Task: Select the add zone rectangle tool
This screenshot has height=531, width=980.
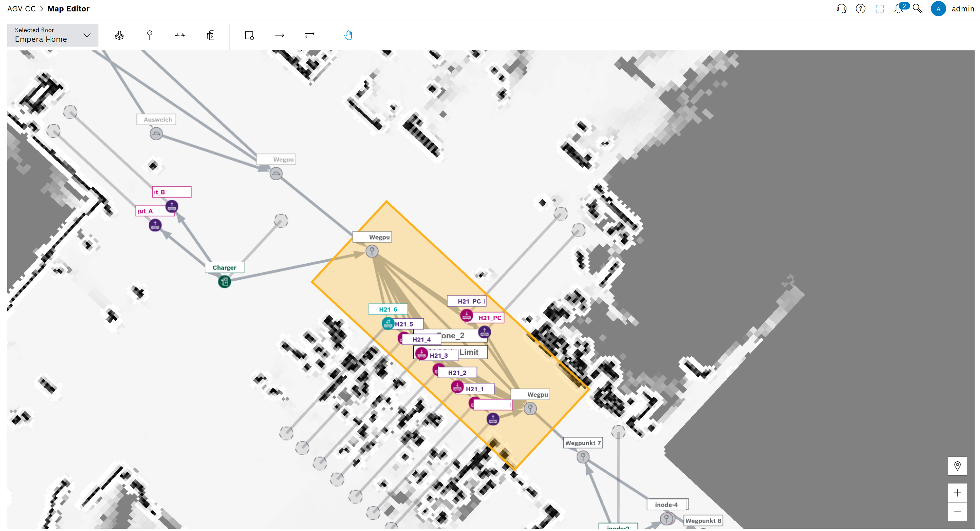Action: [249, 35]
